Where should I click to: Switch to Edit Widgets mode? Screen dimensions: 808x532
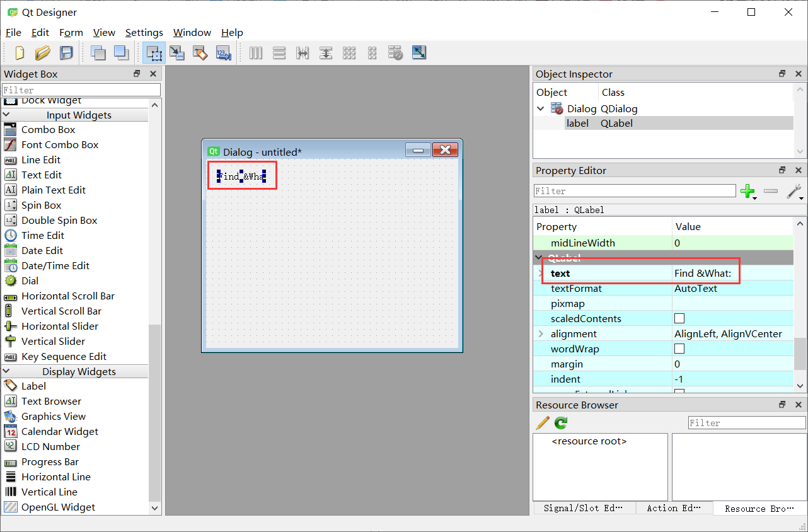(x=154, y=53)
